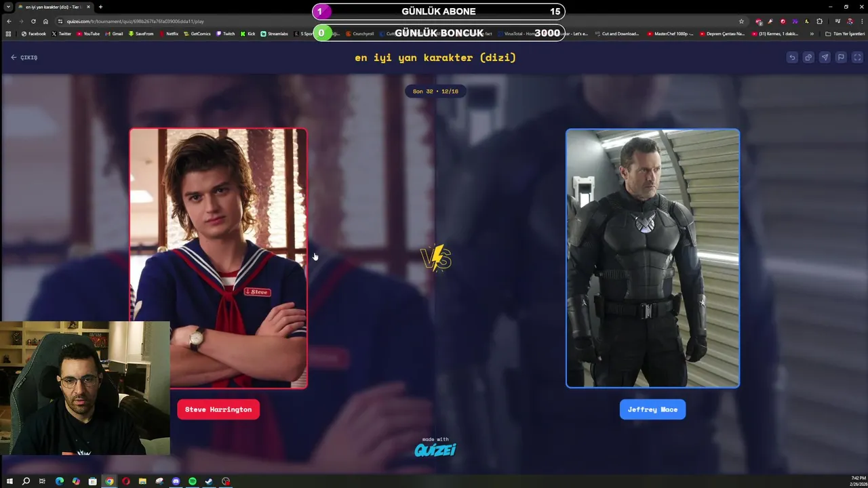Click the red extension icon with badge

[x=758, y=21]
